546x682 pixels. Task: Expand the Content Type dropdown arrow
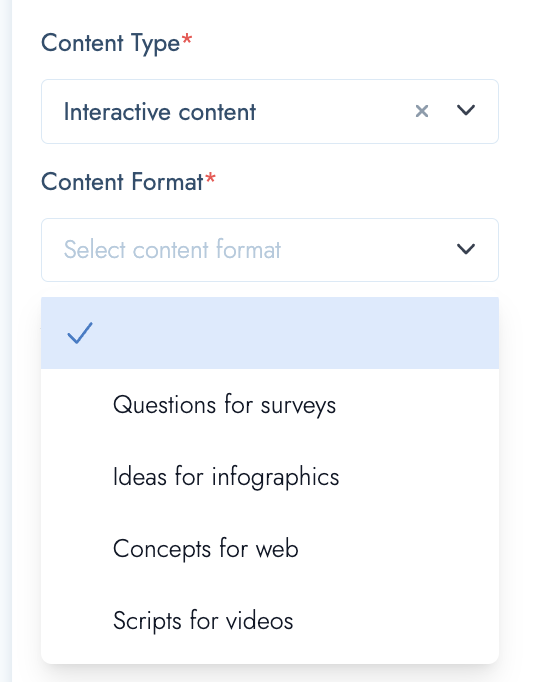(466, 110)
